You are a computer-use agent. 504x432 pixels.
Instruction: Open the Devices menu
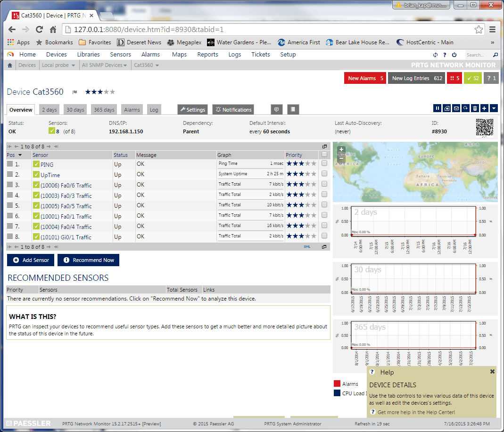[56, 55]
